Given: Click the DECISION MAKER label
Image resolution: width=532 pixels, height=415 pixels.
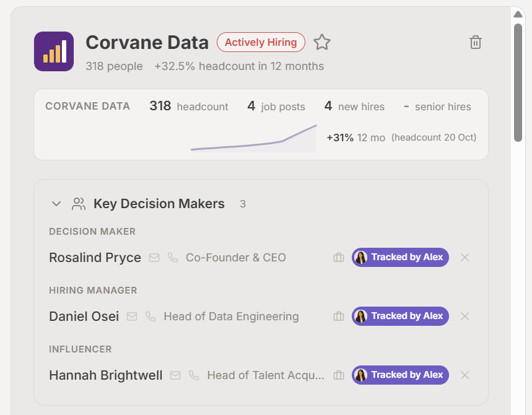Looking at the screenshot, I should coord(92,232).
